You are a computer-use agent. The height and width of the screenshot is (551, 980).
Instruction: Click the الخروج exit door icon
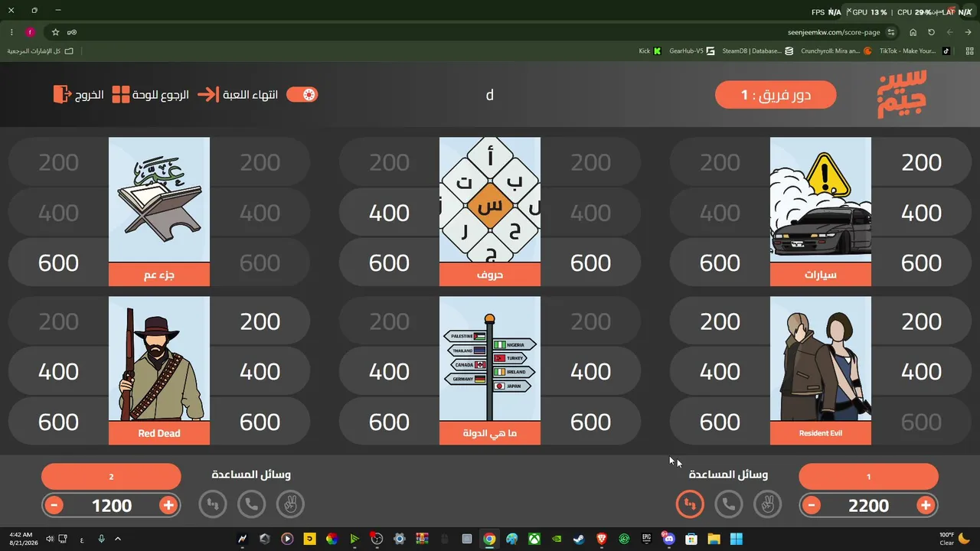(61, 95)
